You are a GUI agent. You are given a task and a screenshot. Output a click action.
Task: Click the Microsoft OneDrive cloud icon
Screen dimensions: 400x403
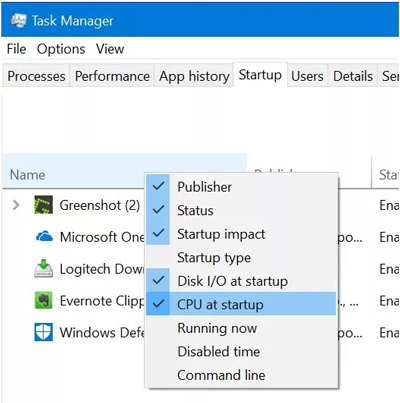44,237
